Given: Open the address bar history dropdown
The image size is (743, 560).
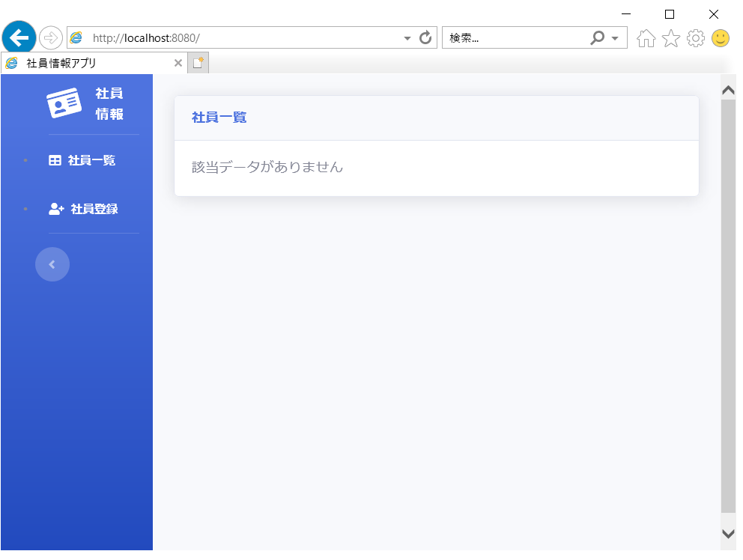Looking at the screenshot, I should pos(407,37).
